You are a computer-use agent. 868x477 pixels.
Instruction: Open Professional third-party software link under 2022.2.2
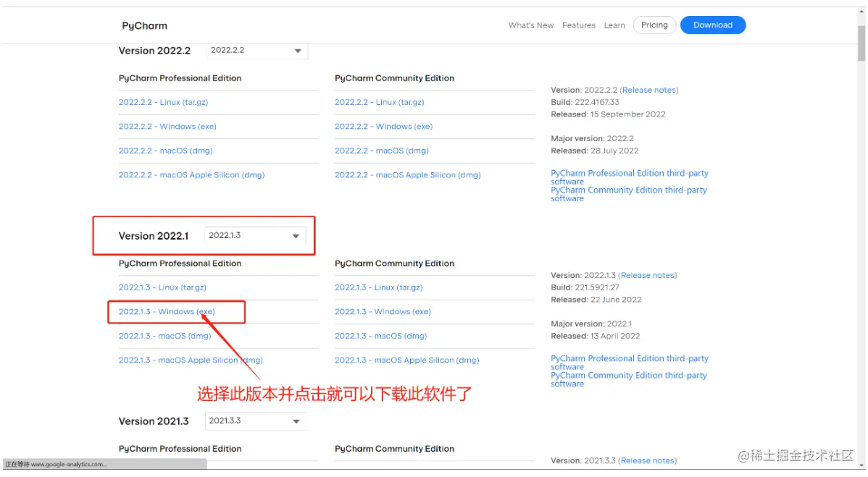630,177
